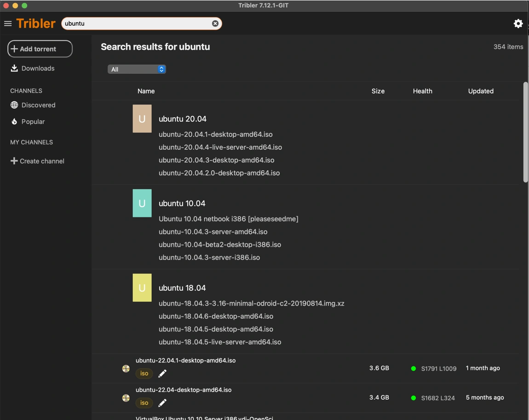Click Create channel

(37, 161)
